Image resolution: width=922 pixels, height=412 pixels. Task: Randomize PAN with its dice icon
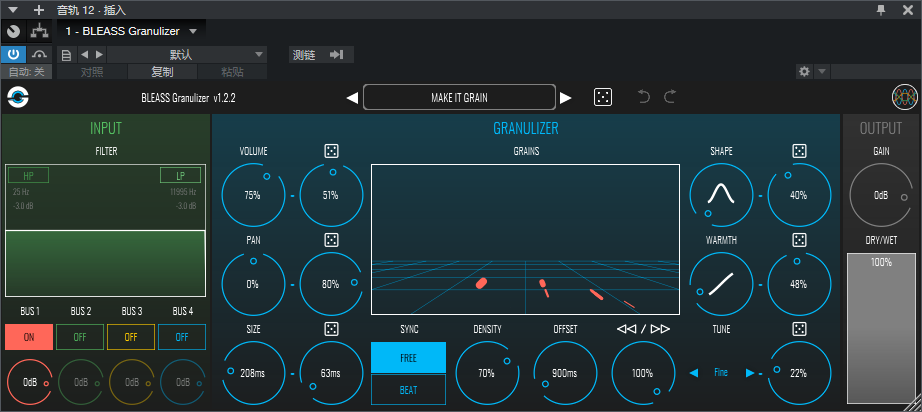332,240
